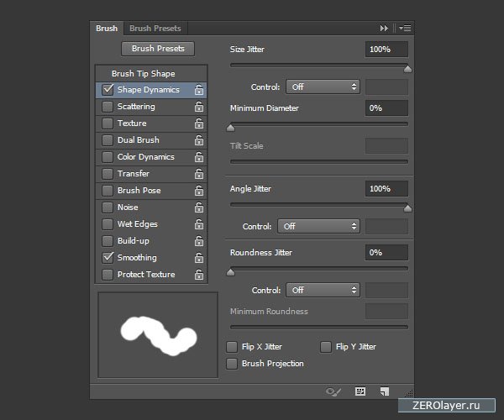Click the Minimum Diameter value field
Image resolution: width=504 pixels, height=420 pixels.
[x=386, y=108]
